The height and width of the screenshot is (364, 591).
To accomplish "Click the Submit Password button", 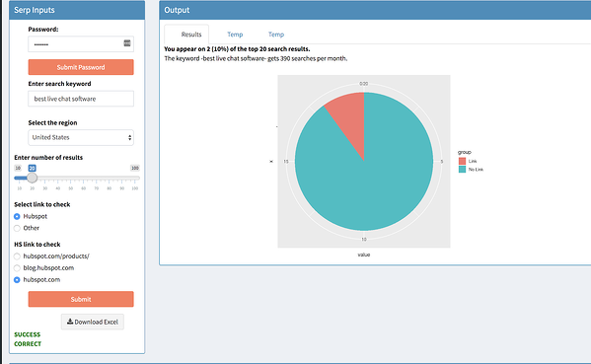I will (x=81, y=67).
